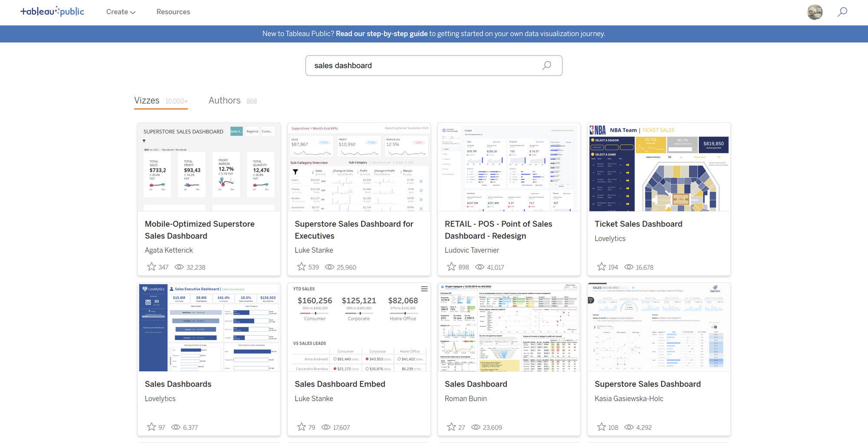Click the eye icon beside 41,017 views
868x443 pixels.
point(480,267)
